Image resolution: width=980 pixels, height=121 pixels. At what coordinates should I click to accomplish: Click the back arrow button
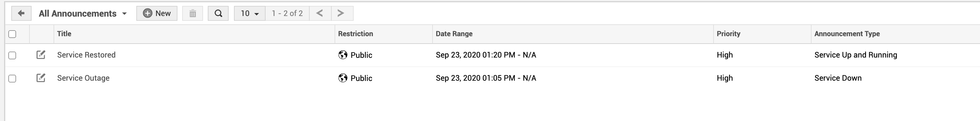[21, 13]
